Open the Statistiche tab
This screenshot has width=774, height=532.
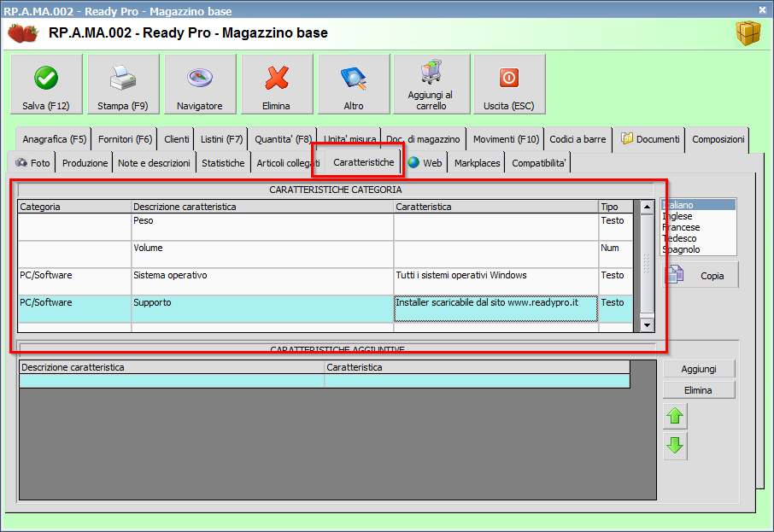[x=223, y=163]
